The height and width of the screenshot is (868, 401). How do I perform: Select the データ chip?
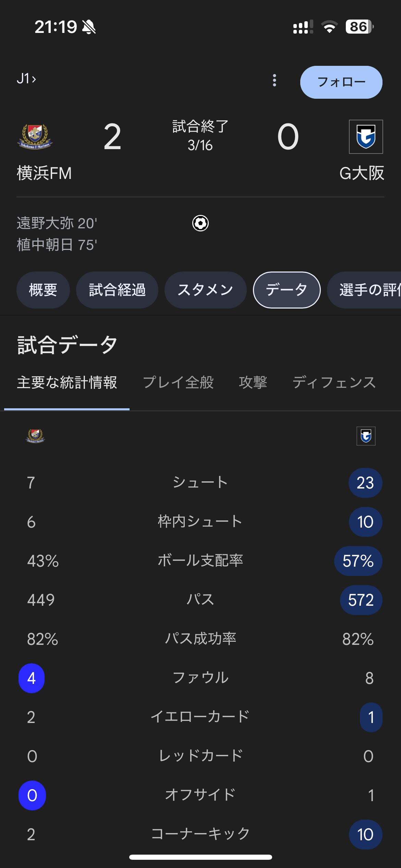point(287,290)
